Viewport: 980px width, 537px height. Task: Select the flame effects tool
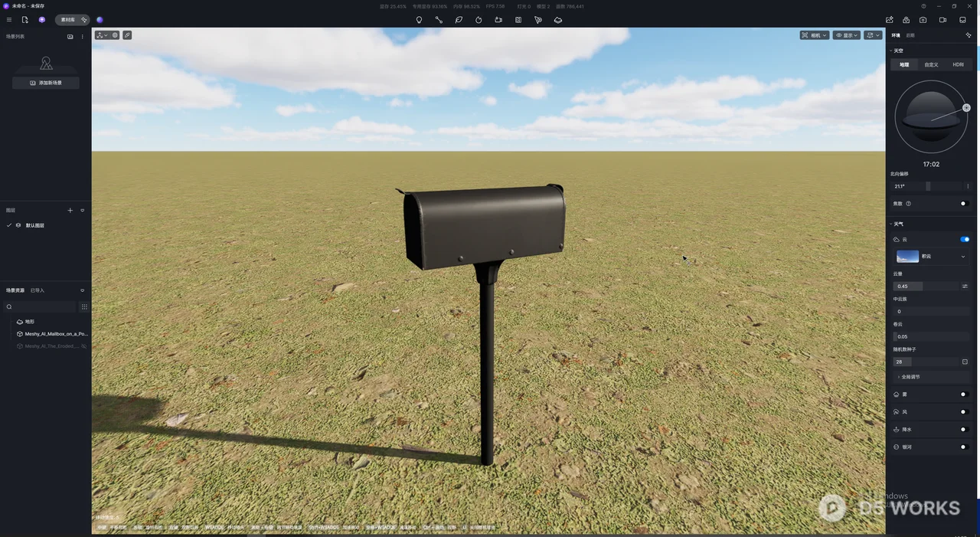point(479,20)
